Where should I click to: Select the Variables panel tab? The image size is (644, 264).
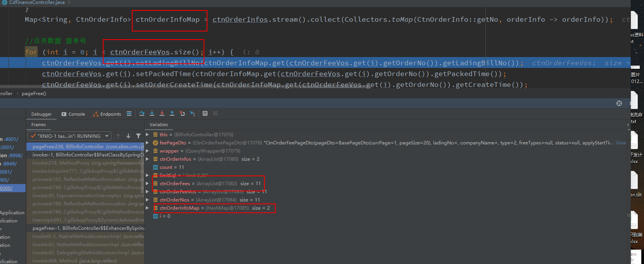[159, 125]
